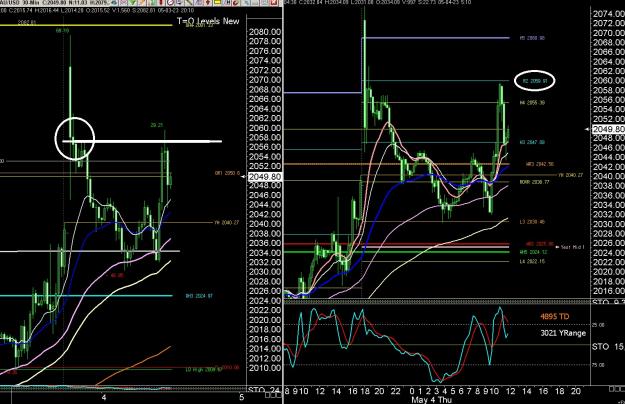Select the BOHR 2038.77 level label

[x=535, y=182]
